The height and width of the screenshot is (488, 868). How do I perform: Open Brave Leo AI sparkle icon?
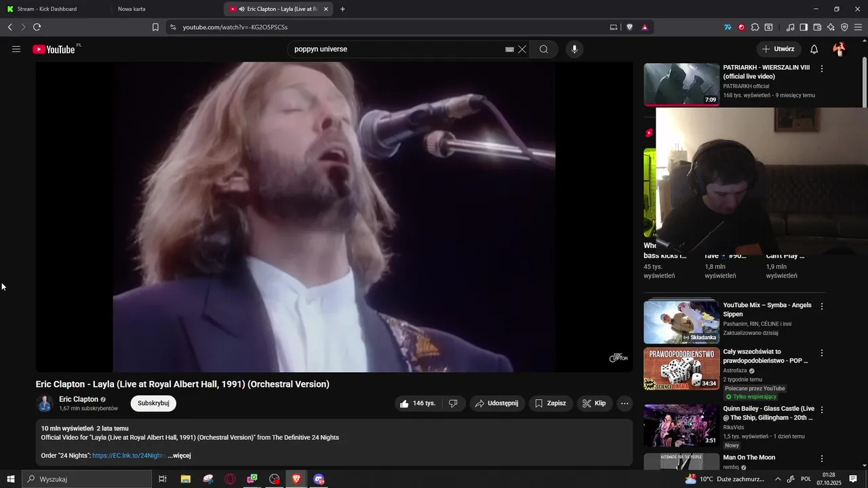point(831,27)
